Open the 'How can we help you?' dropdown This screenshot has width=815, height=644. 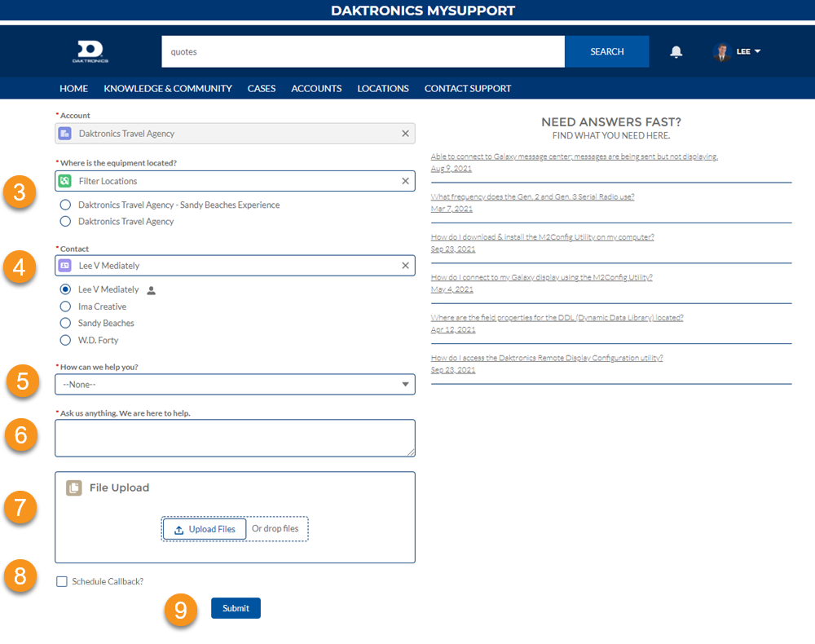[235, 384]
